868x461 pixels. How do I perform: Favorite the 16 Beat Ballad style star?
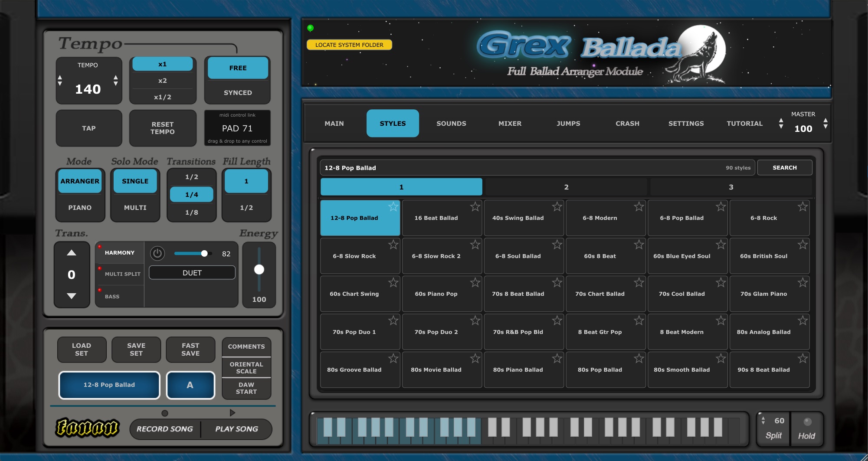pyautogui.click(x=475, y=207)
